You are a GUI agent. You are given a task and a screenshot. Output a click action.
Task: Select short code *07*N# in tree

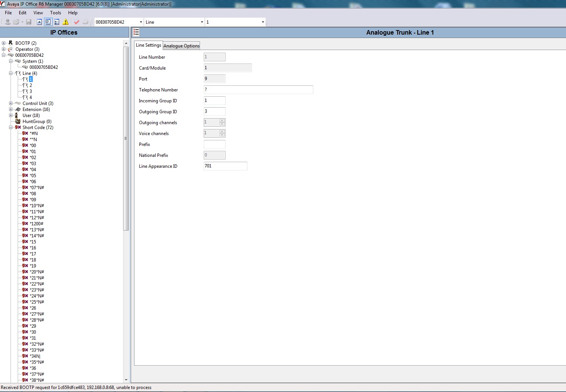37,188
